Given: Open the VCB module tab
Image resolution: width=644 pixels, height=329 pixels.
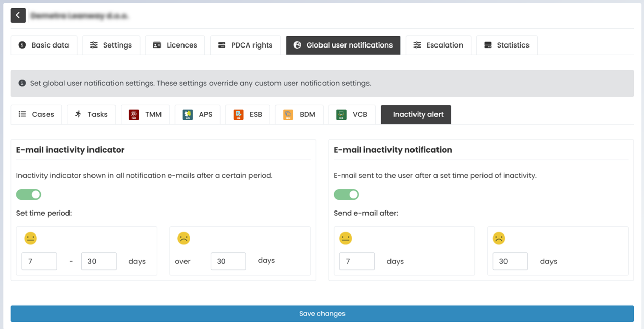Looking at the screenshot, I should (x=352, y=114).
